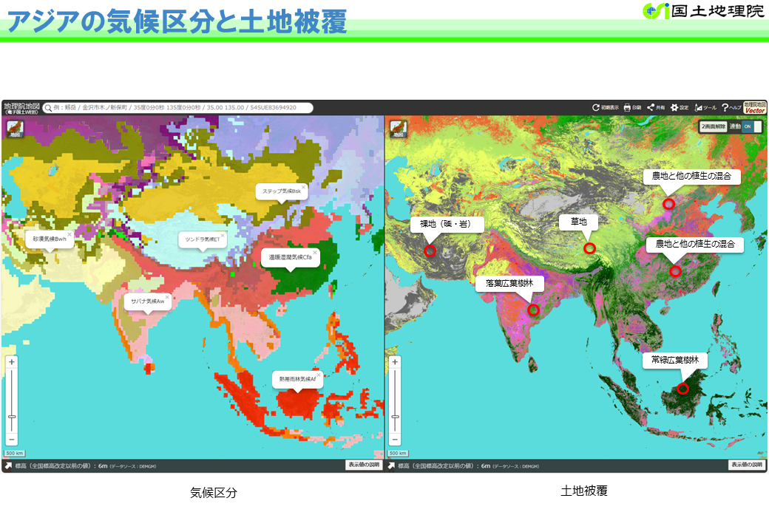769x532 pixels.
Task: Click the 常緑広葉樹林 label
Action: (675, 360)
